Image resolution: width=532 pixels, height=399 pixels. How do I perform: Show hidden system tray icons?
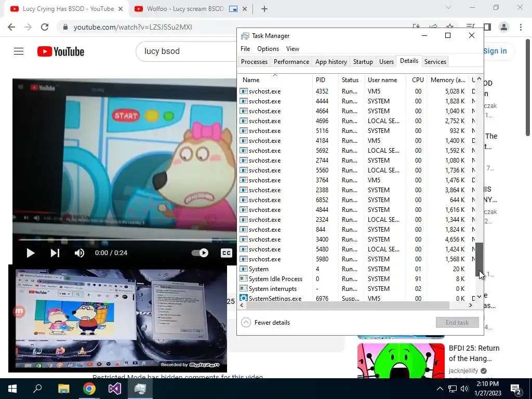point(440,389)
